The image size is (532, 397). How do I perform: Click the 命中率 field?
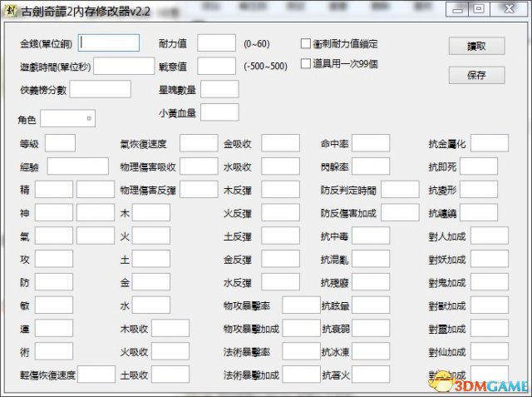coord(371,143)
